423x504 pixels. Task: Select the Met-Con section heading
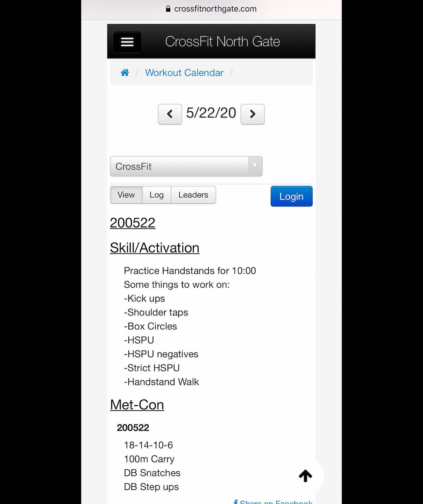coord(137,405)
